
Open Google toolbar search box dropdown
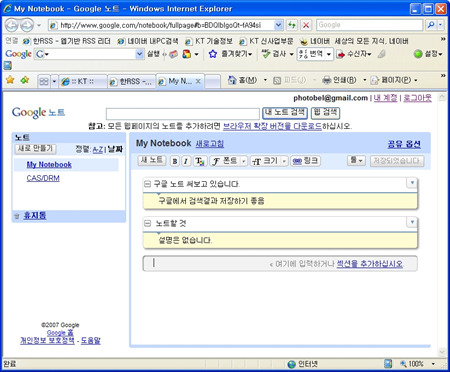(x=139, y=54)
